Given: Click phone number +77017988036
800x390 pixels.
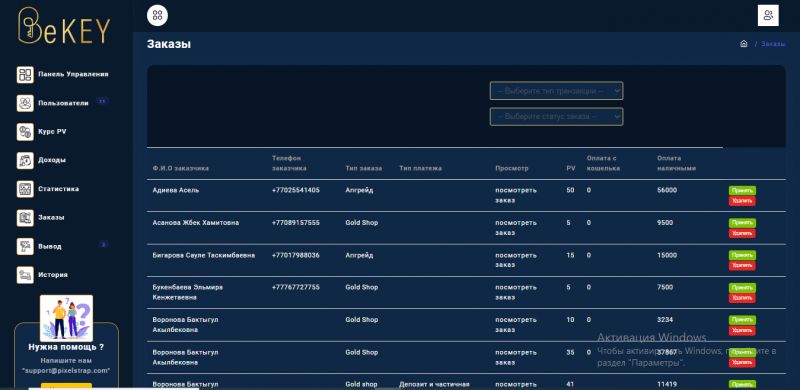Looking at the screenshot, I should click(x=296, y=255).
